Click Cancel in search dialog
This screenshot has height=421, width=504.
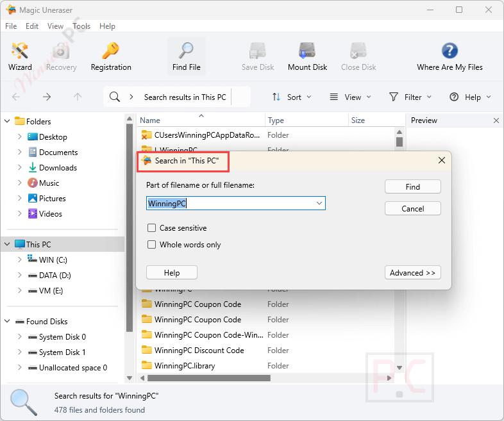click(x=413, y=208)
